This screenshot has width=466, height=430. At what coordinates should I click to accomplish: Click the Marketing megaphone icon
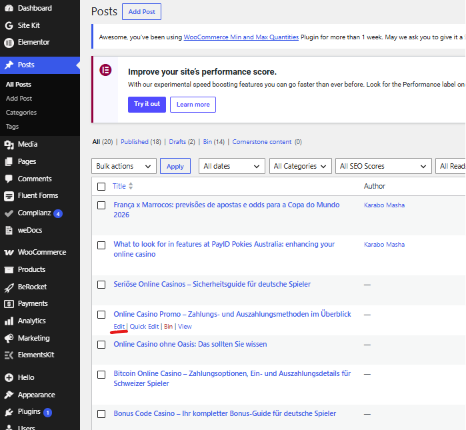(x=9, y=338)
